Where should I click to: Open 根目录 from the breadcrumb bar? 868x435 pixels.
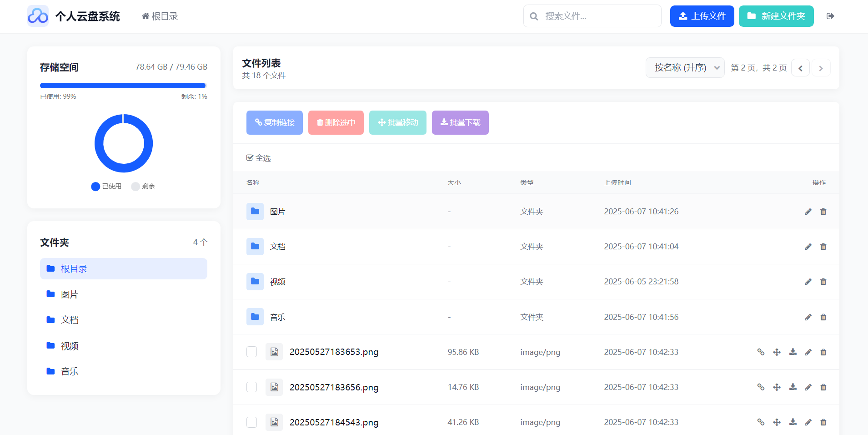(159, 16)
